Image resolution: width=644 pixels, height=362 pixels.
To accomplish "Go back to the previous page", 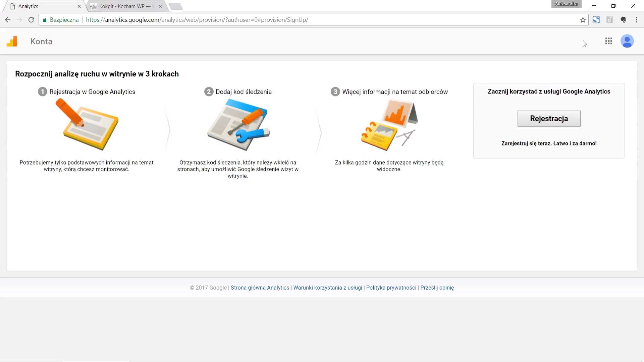I will [x=8, y=20].
